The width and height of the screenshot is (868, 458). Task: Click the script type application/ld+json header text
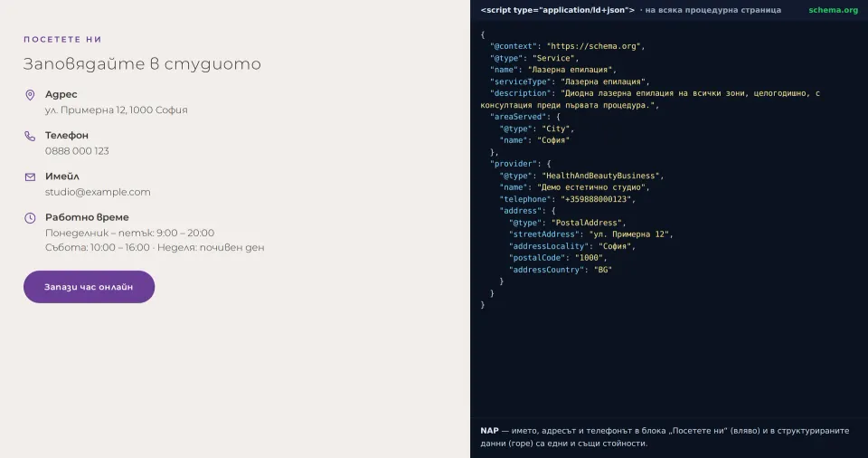(x=558, y=10)
